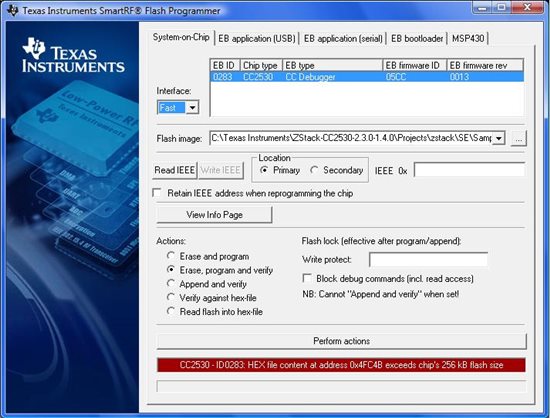The image size is (550, 418).
Task: Enable Block debug commands checkbox
Action: [x=307, y=278]
